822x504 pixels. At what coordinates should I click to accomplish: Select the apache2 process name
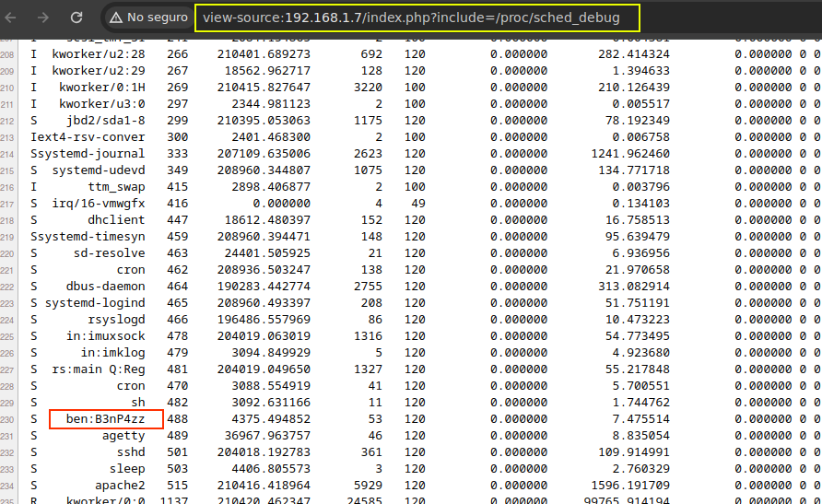pos(120,486)
